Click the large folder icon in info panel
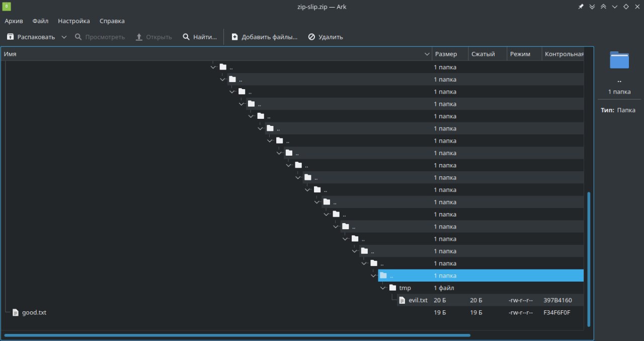The height and width of the screenshot is (341, 644). click(619, 60)
